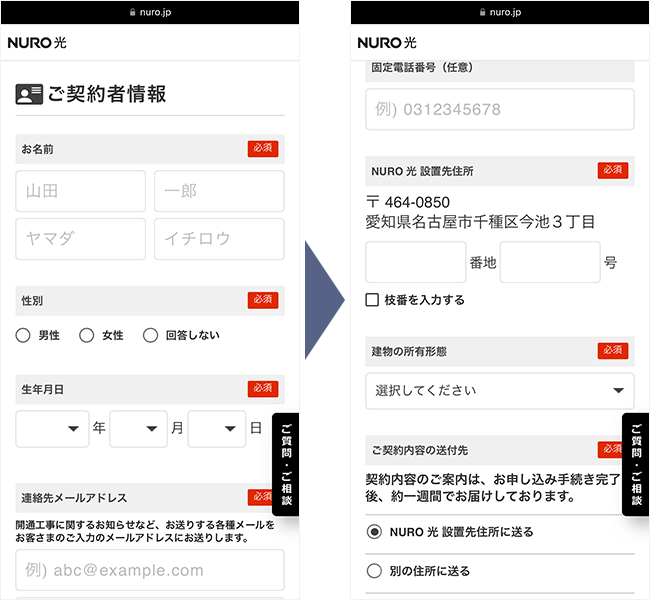Screen dimensions: 650x600
Task: Click the 固定電話番号（任意） label
Action: tap(422, 68)
